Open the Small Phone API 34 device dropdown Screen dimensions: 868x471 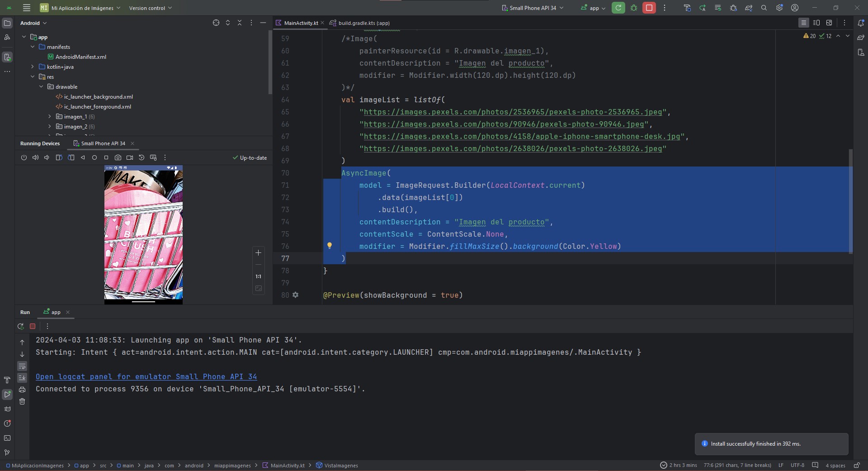click(x=533, y=8)
